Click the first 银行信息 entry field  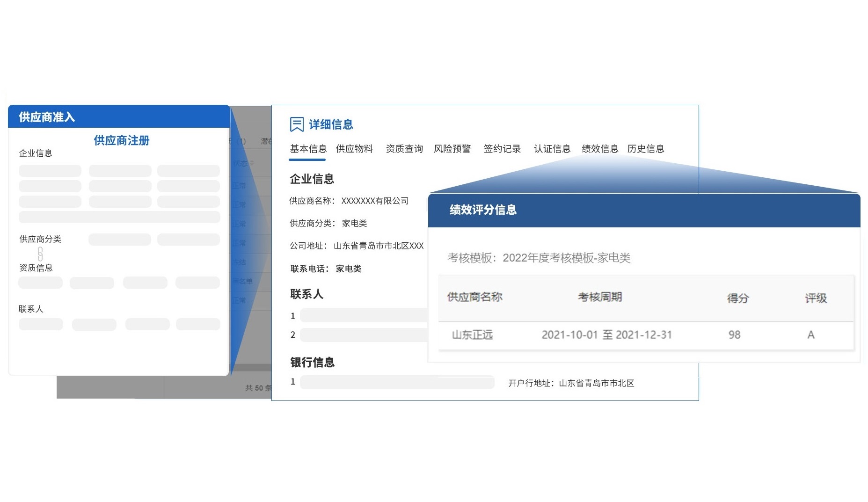tap(397, 382)
